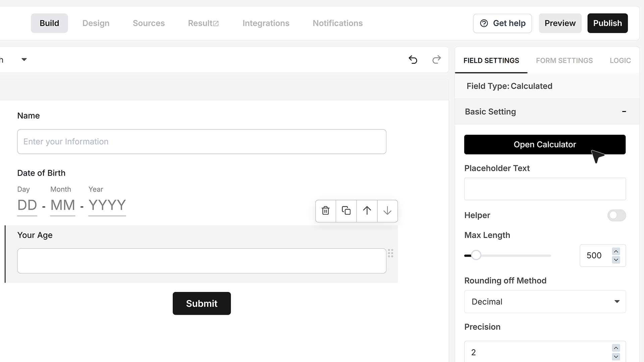Duplicate the field with copy icon
The width and height of the screenshot is (644, 362).
[346, 211]
